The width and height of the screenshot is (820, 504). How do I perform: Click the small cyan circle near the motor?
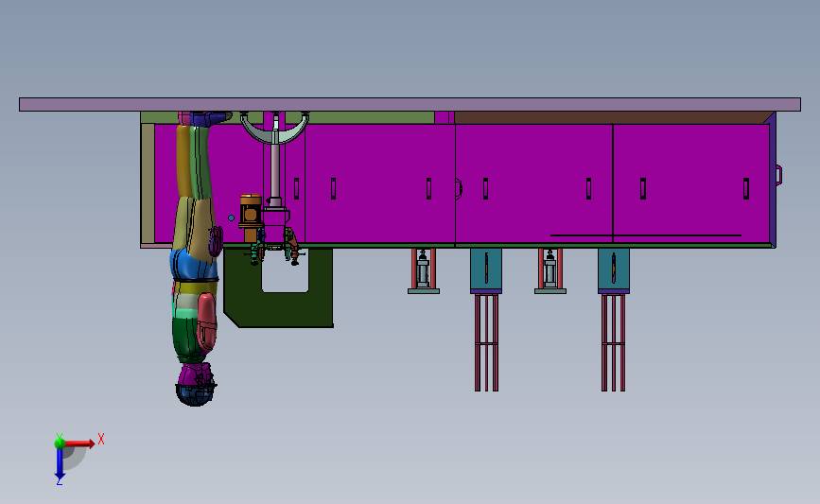click(x=231, y=218)
